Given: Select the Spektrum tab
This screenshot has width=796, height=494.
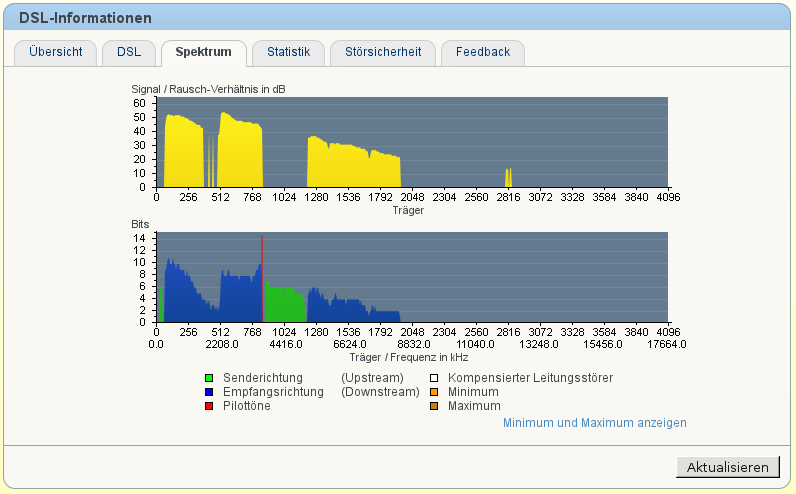Looking at the screenshot, I should pos(204,52).
